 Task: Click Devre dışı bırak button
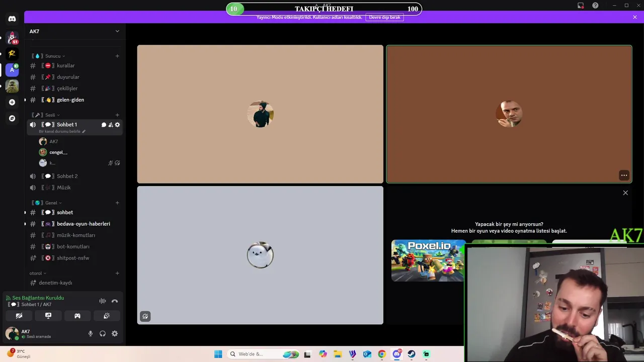click(x=385, y=17)
